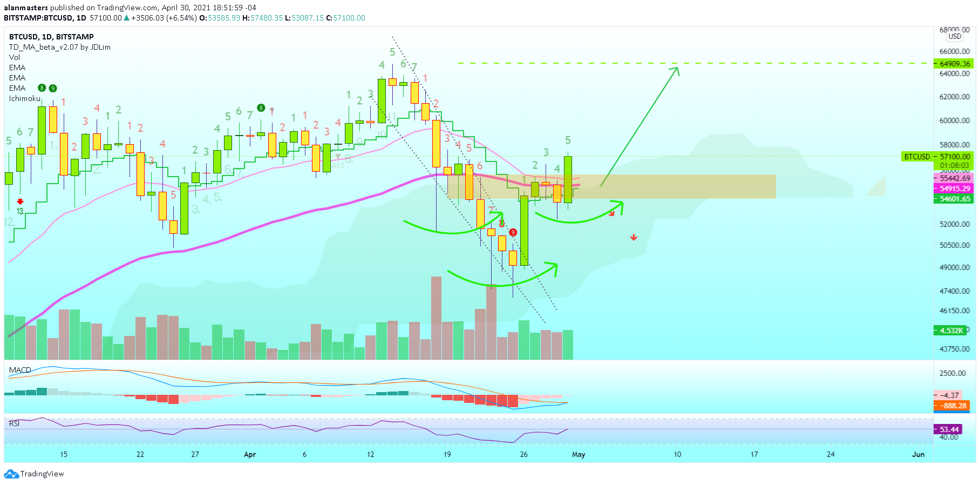Click the 64909.36 green price label
The width and height of the screenshot is (980, 485).
coord(954,64)
